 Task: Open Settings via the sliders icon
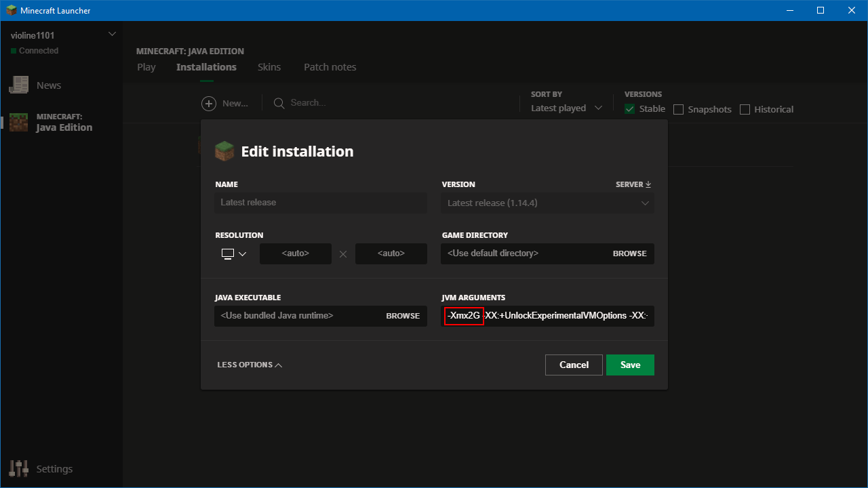(18, 468)
